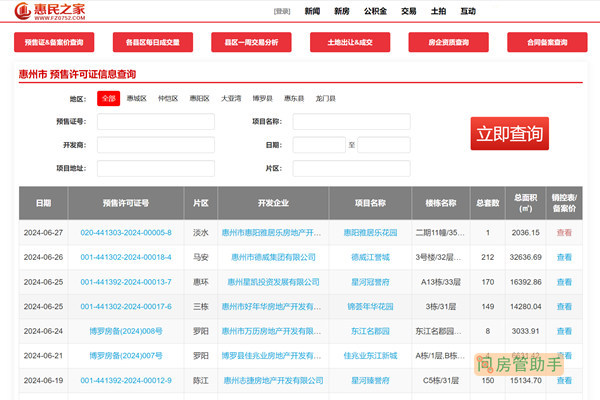Filter by 龙门县 region
The image size is (600, 400).
tap(325, 98)
